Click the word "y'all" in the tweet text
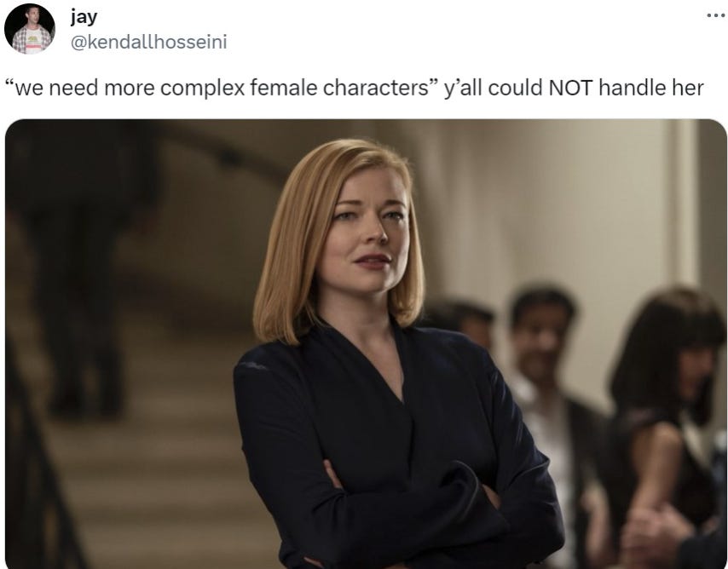728x569 pixels. [x=463, y=89]
